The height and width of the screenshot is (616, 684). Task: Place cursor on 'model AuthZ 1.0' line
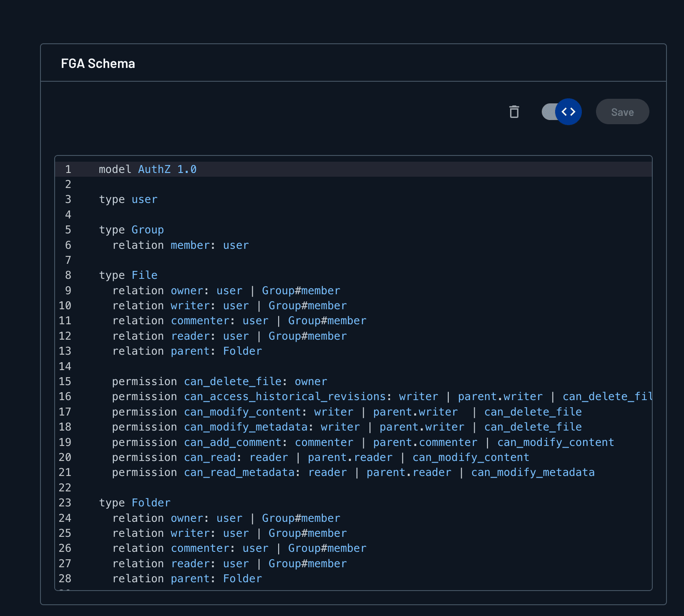148,169
